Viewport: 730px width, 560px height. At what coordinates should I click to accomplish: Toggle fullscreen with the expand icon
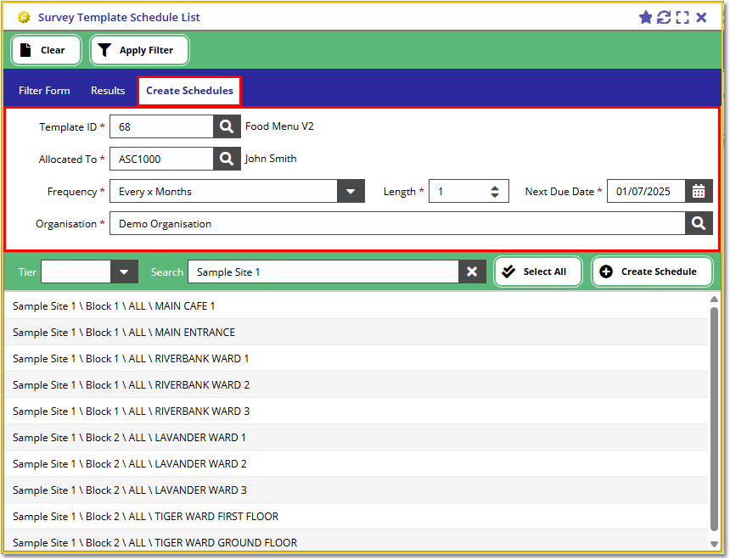point(682,18)
